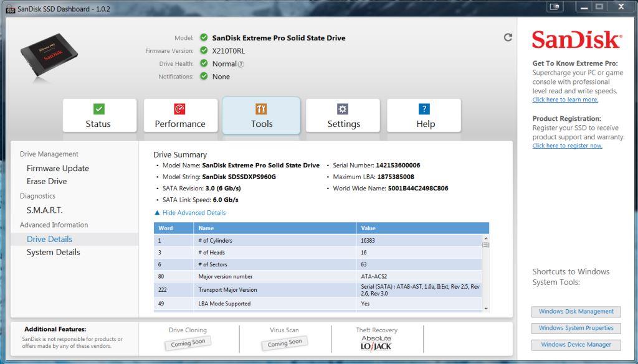This screenshot has width=638, height=364.
Task: Launch Windows Device Manager shortcut
Action: coord(576,345)
